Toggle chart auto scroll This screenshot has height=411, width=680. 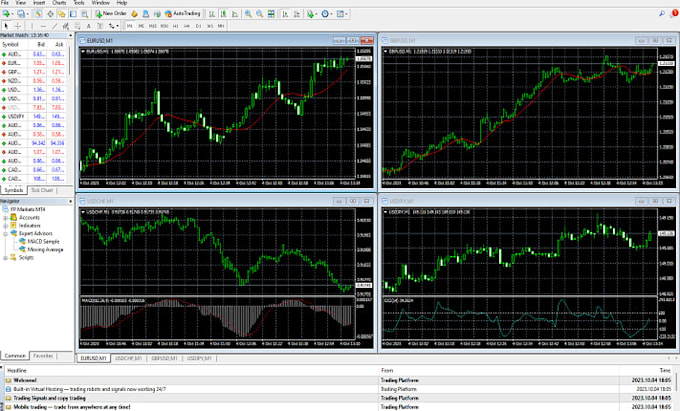pyautogui.click(x=285, y=14)
